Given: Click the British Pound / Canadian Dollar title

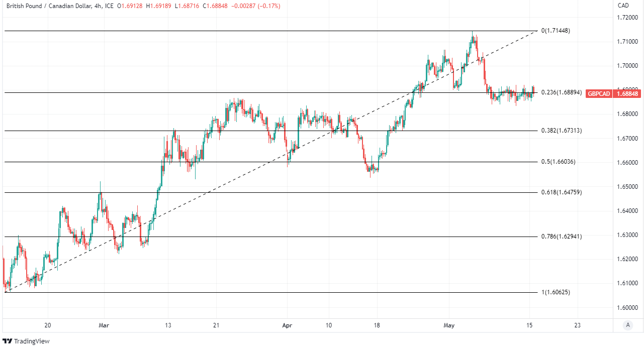Looking at the screenshot, I should click(48, 6).
